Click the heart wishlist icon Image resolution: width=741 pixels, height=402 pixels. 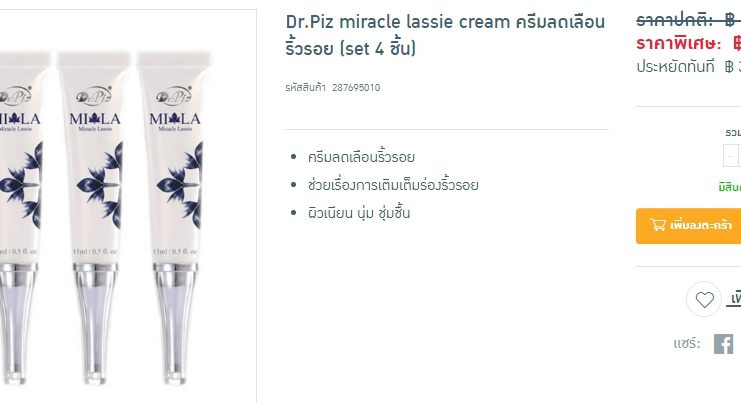704,299
